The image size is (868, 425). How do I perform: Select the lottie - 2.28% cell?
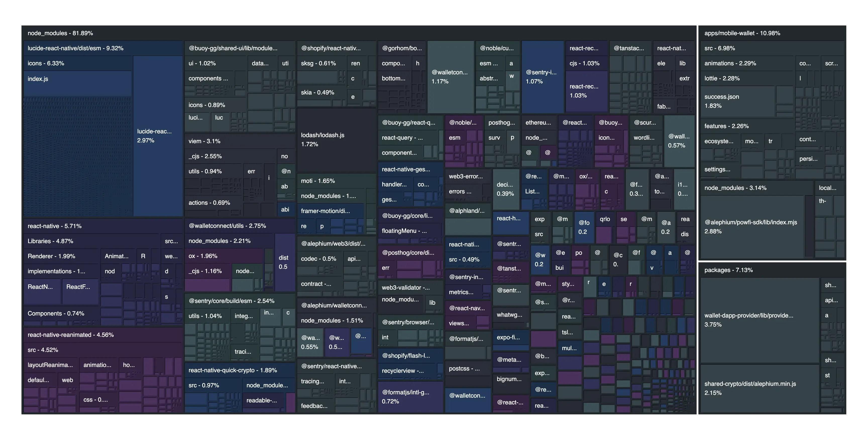point(747,78)
